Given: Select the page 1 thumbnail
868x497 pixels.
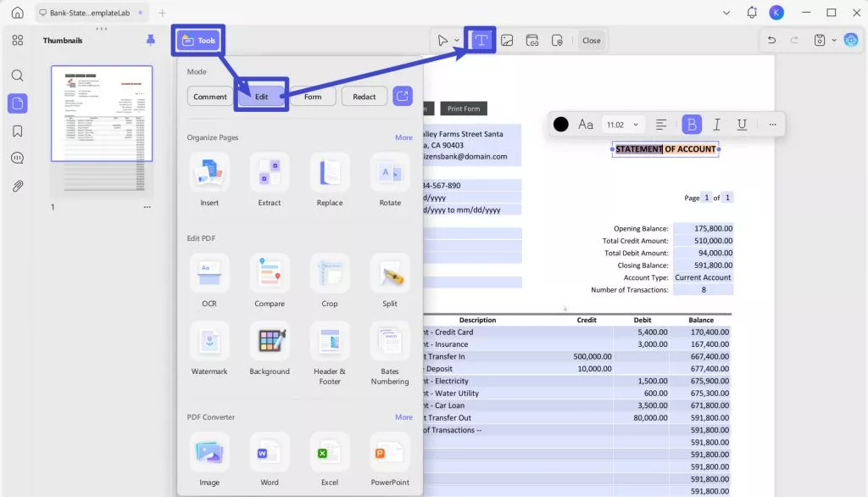Looking at the screenshot, I should point(102,114).
